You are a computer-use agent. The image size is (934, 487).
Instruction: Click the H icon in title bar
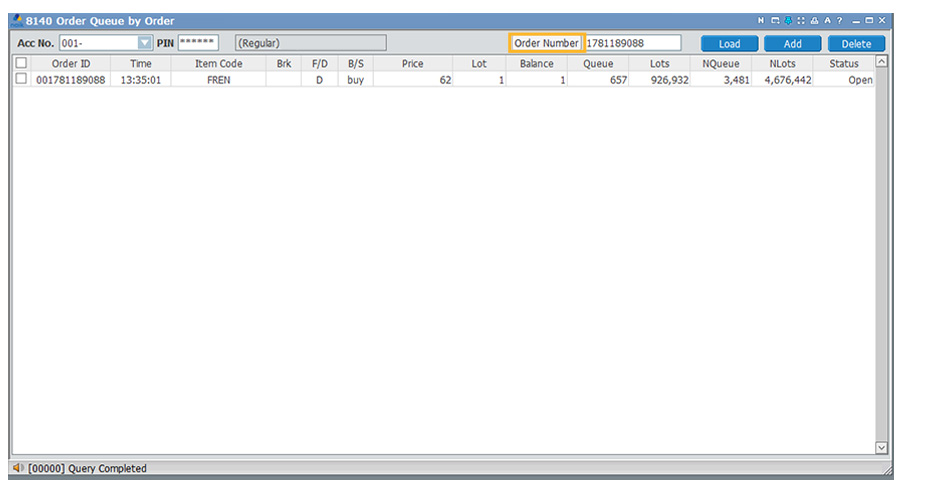click(x=761, y=21)
